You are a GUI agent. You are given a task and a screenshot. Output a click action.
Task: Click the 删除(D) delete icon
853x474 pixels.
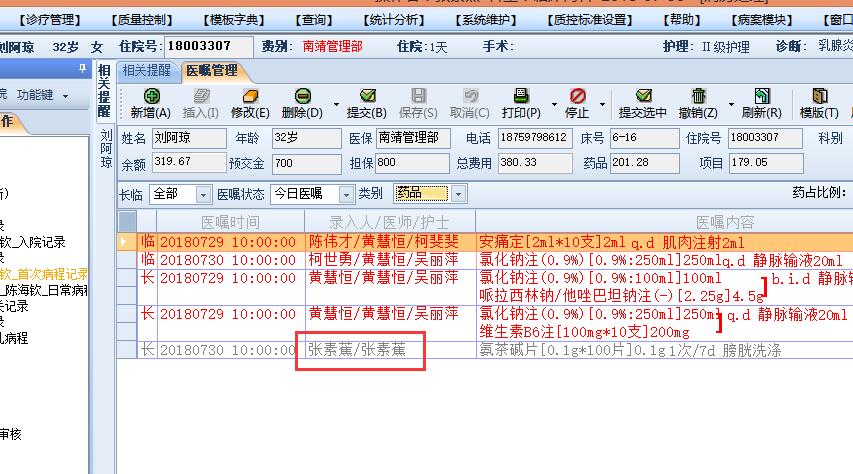(302, 96)
